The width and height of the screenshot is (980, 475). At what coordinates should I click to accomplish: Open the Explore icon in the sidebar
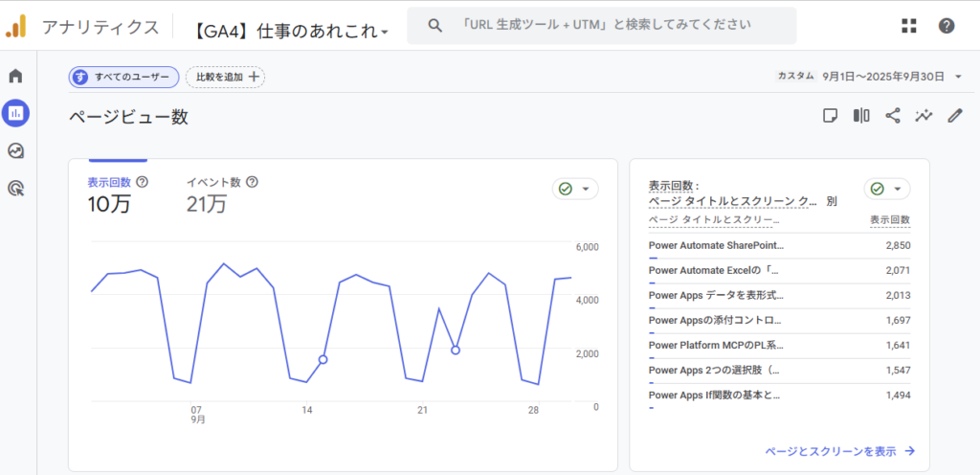15,151
